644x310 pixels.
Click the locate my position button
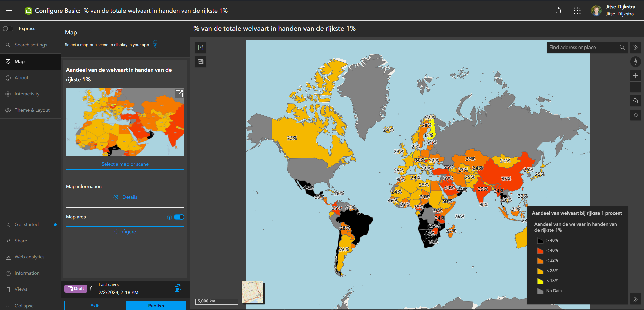coord(636,115)
